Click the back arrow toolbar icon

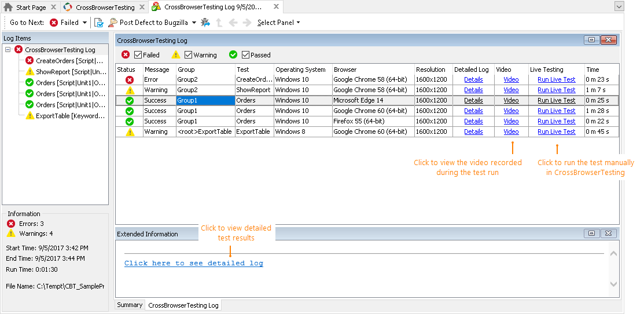coord(233,23)
